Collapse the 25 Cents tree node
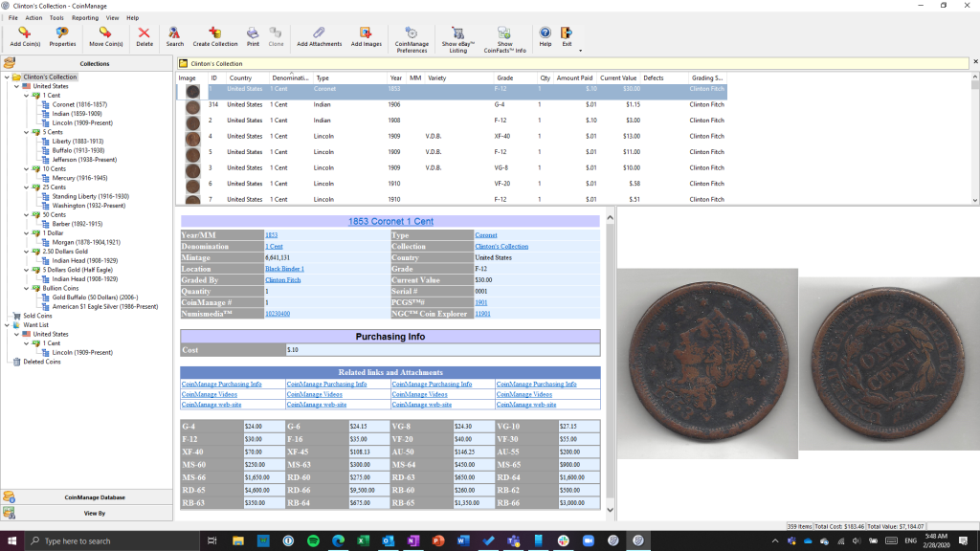This screenshot has height=551, width=980. [x=26, y=187]
